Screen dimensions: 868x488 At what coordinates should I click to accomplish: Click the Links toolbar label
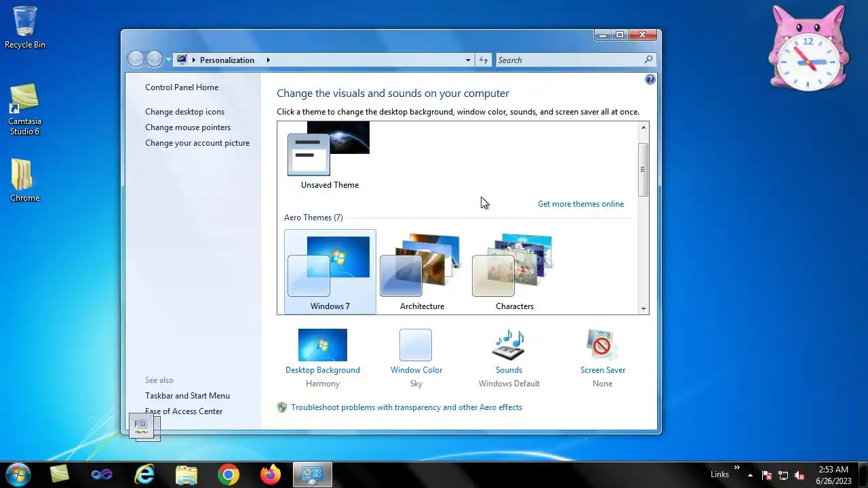719,474
